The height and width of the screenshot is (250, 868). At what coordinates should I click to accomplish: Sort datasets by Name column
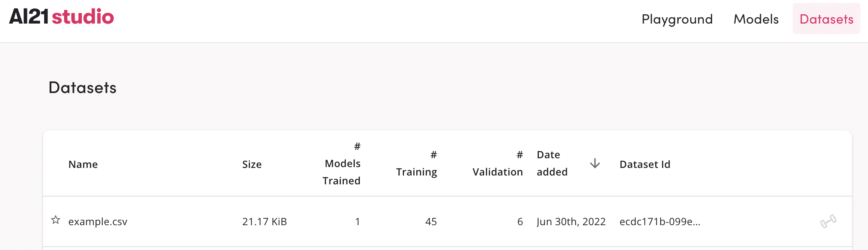pyautogui.click(x=83, y=164)
